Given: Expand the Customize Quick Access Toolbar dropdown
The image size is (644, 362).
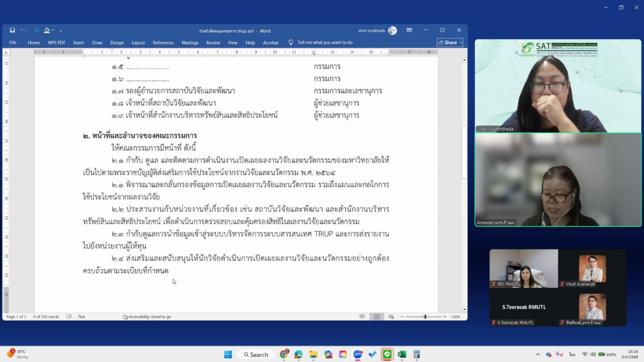Looking at the screenshot, I should click(61, 31).
